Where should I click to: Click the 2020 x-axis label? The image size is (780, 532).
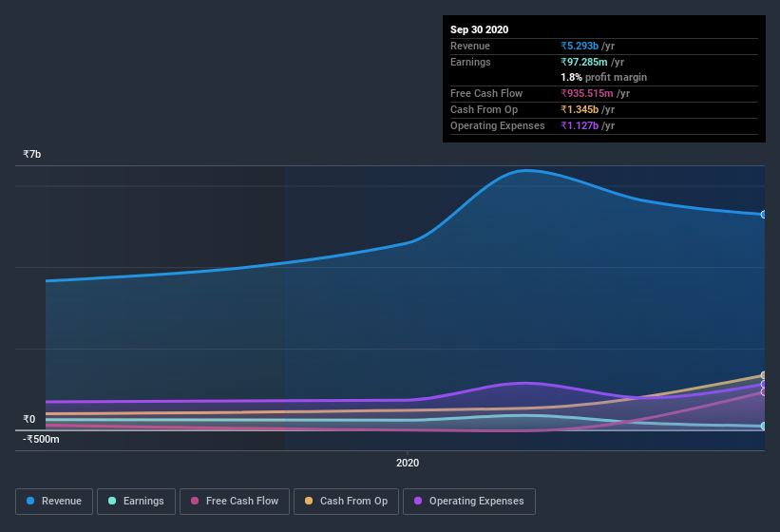(x=408, y=463)
